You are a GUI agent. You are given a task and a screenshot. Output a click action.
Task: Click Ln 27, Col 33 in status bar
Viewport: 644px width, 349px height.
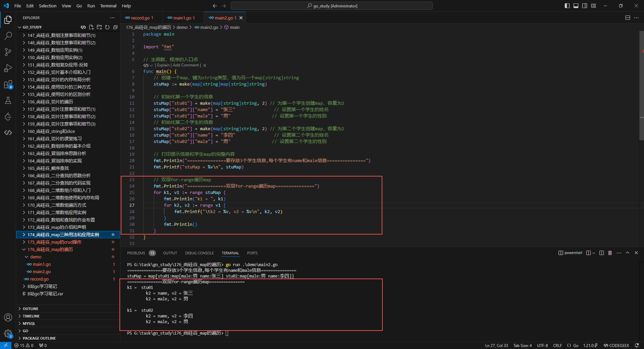coord(496,345)
